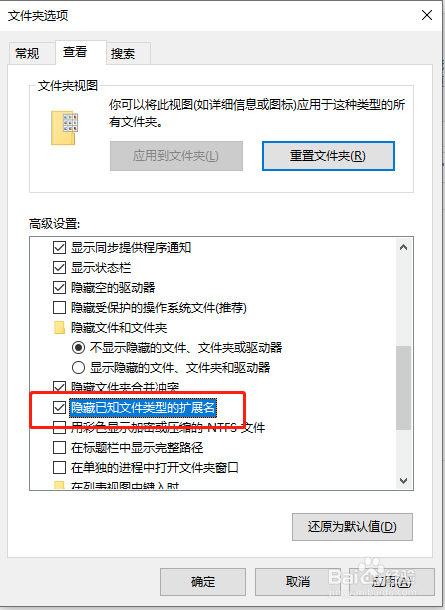Uncheck 显示同步提供程序通知 checkbox
The width and height of the screenshot is (445, 610).
pos(59,247)
